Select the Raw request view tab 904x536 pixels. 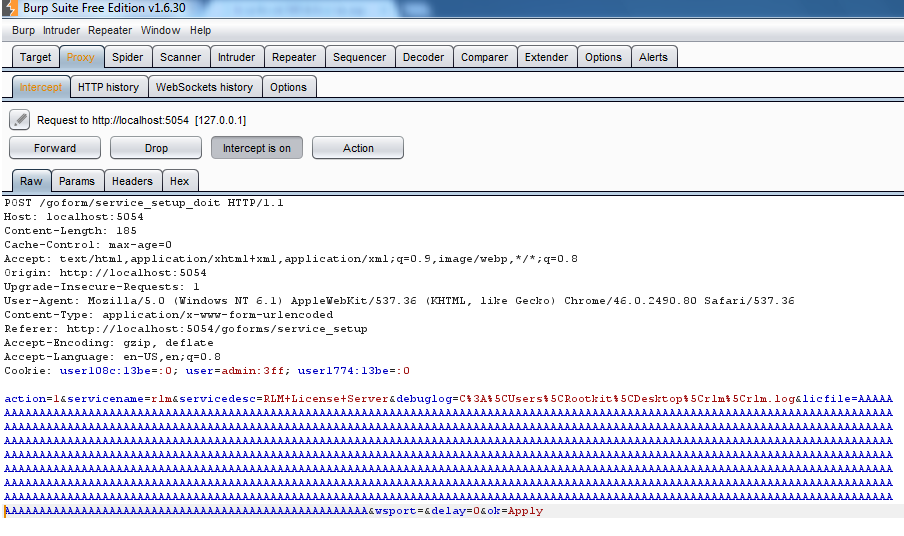[x=31, y=181]
